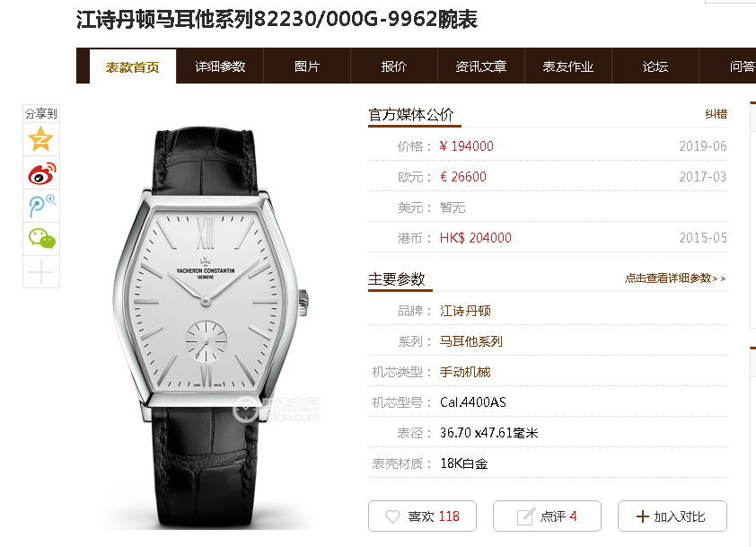Open the 表友作业 tab
The image size is (756, 547).
[x=568, y=66]
